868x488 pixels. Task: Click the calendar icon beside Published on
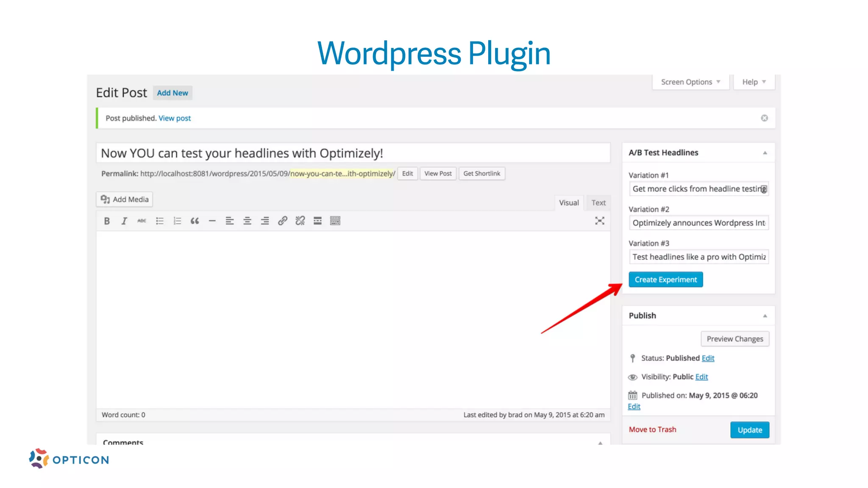pyautogui.click(x=632, y=395)
